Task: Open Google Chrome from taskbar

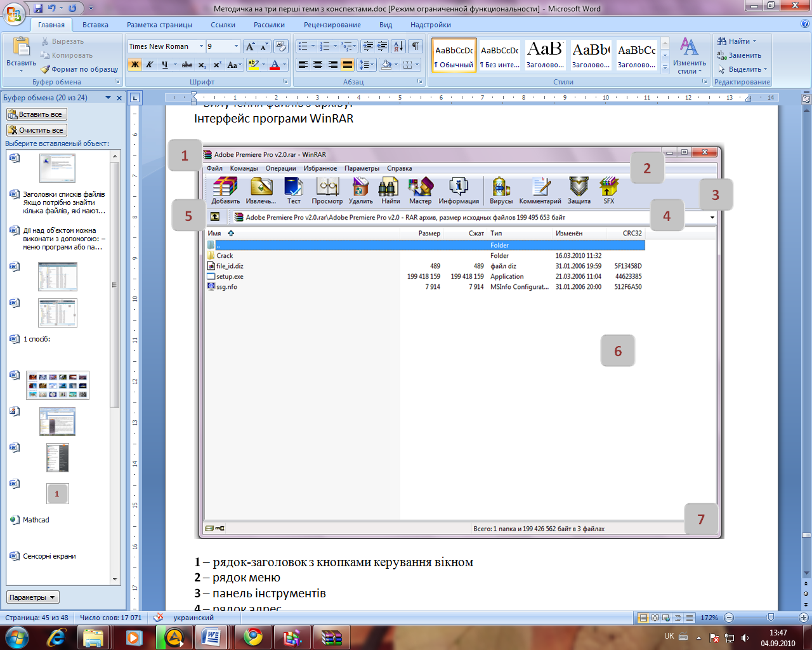Action: [x=253, y=637]
